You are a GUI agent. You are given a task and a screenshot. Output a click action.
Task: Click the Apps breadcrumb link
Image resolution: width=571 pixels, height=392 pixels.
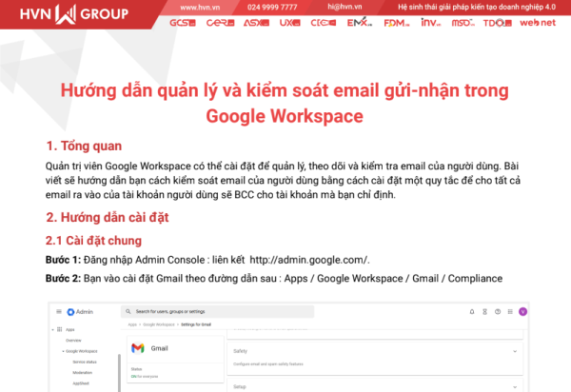(132, 324)
